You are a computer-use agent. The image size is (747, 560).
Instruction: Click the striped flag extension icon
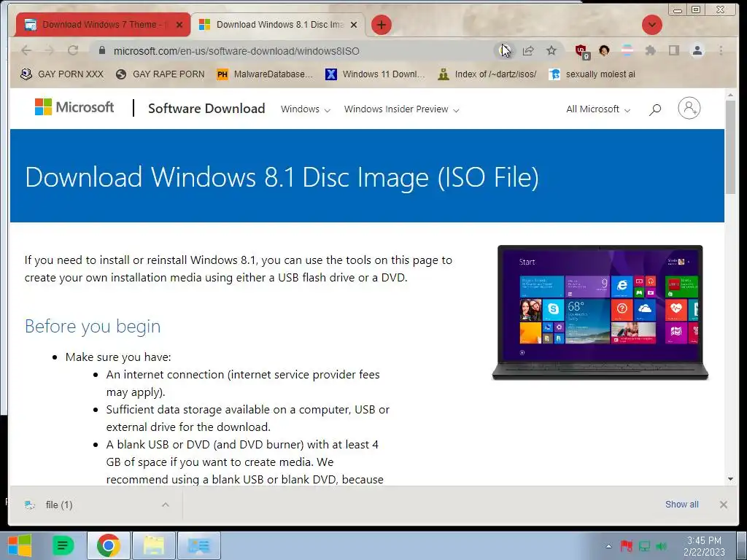tap(627, 50)
